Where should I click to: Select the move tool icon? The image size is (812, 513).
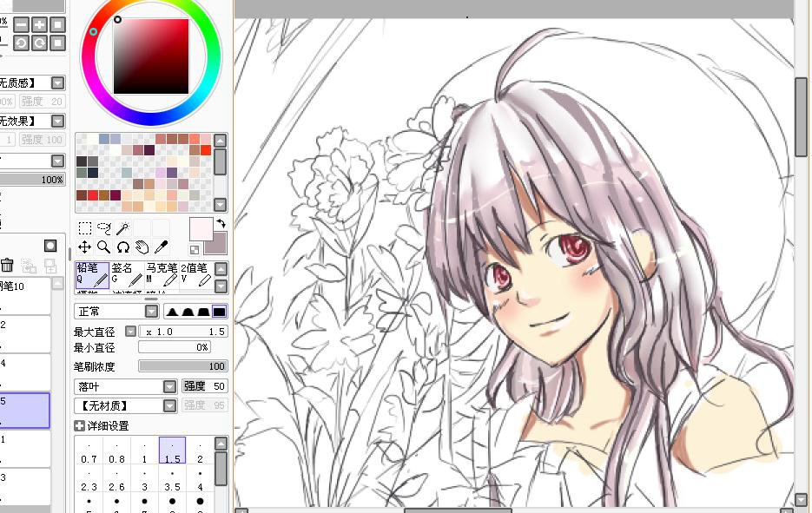point(85,247)
